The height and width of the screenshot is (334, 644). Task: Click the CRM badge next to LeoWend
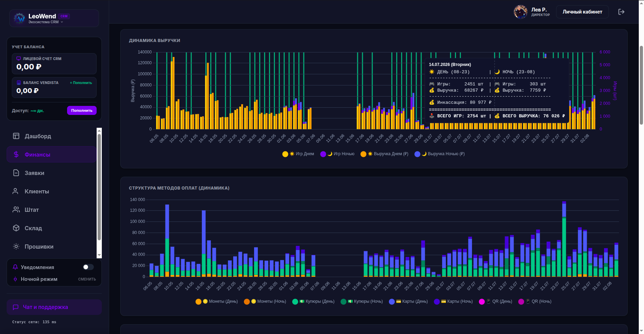pos(64,16)
